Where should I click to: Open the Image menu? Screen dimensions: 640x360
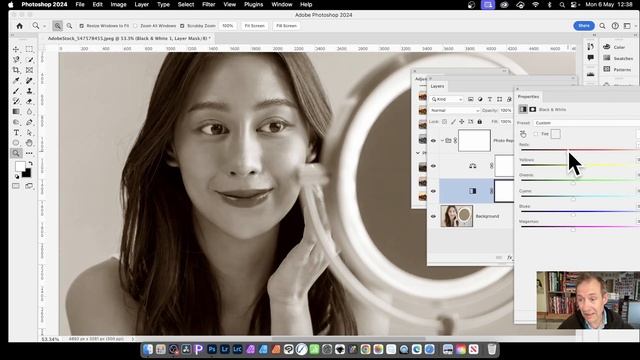coord(118,4)
